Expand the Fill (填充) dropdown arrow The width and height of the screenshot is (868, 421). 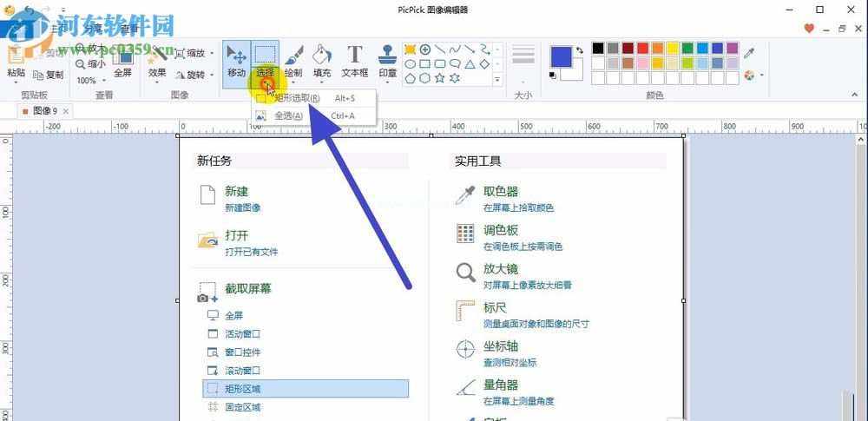[x=322, y=83]
